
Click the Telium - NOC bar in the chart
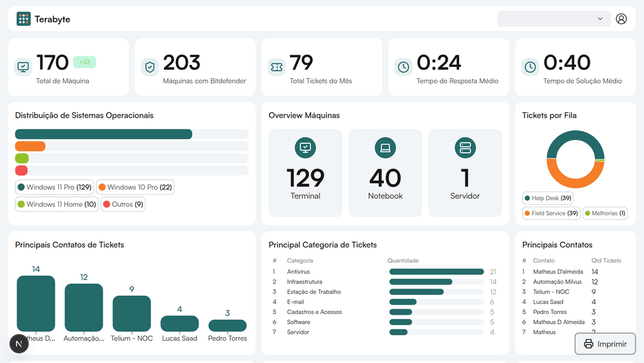132,313
